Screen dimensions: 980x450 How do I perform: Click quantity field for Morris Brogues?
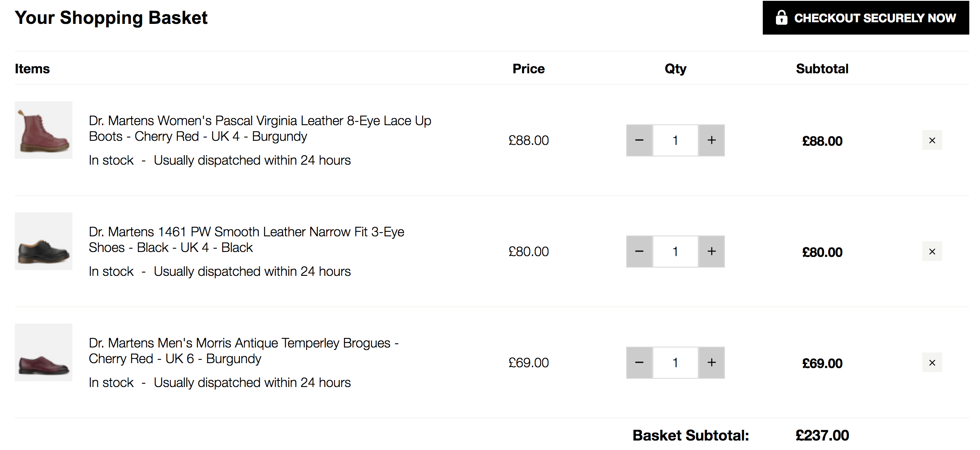pos(675,363)
